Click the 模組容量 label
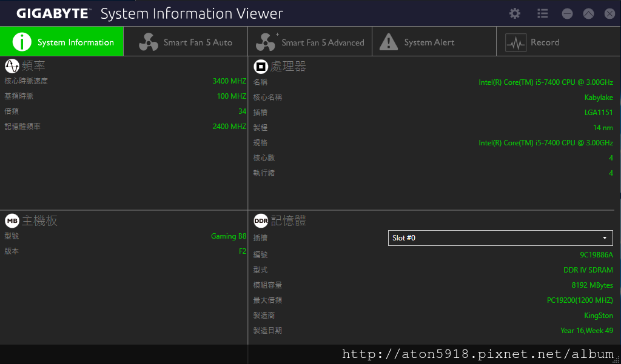This screenshot has height=364, width=621. pos(267,285)
